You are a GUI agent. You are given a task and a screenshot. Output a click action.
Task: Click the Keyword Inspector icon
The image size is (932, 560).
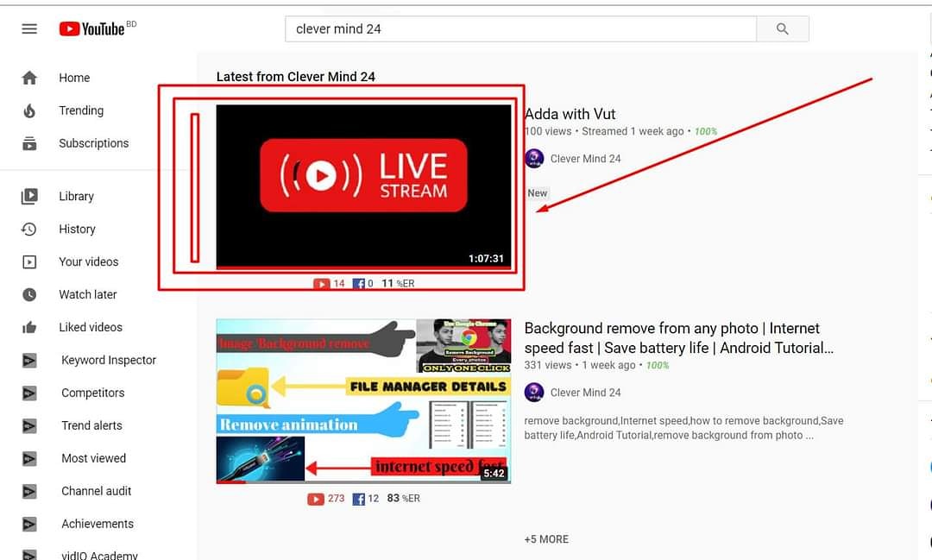click(29, 361)
